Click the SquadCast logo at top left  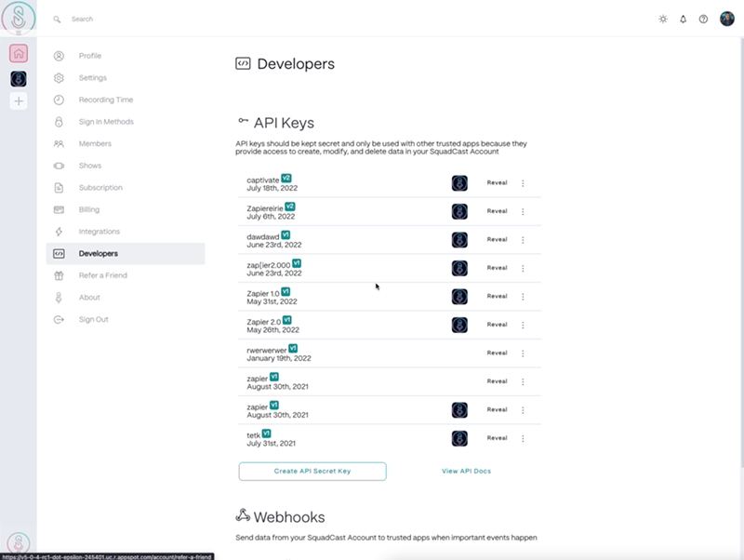[19, 18]
